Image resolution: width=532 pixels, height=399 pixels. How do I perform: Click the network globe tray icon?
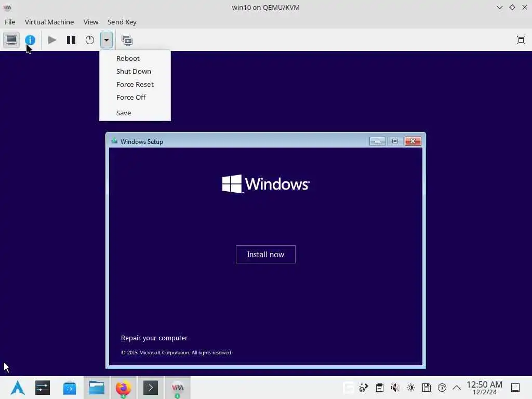tap(364, 388)
